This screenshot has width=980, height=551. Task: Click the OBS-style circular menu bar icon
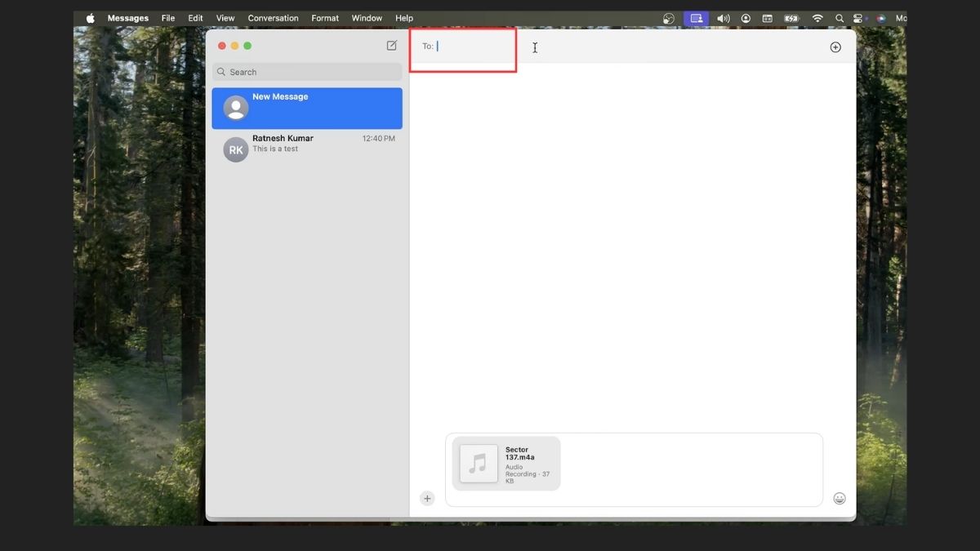coord(669,18)
